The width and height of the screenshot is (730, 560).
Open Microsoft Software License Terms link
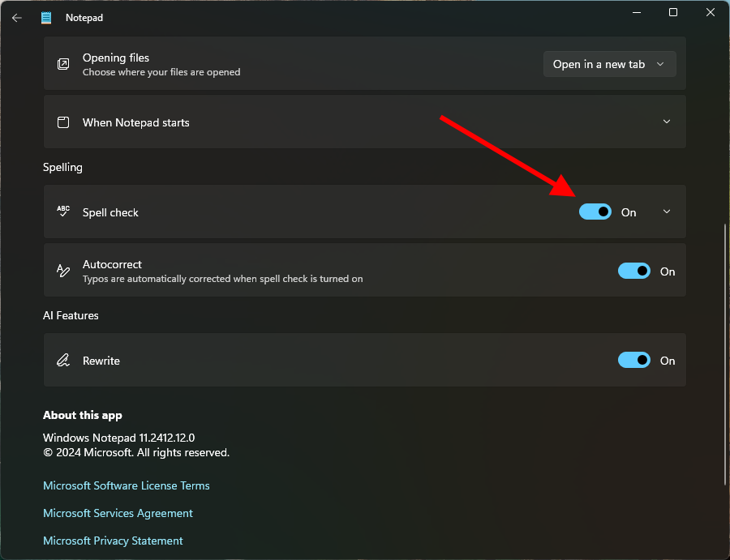click(x=127, y=485)
